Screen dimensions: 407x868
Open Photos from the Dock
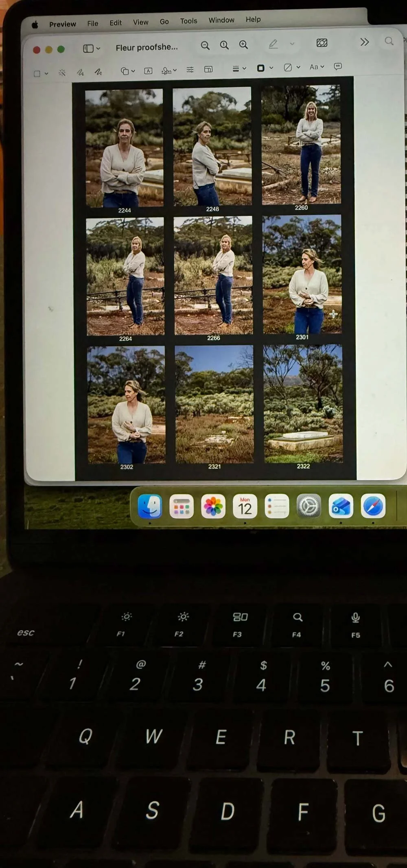click(x=213, y=506)
